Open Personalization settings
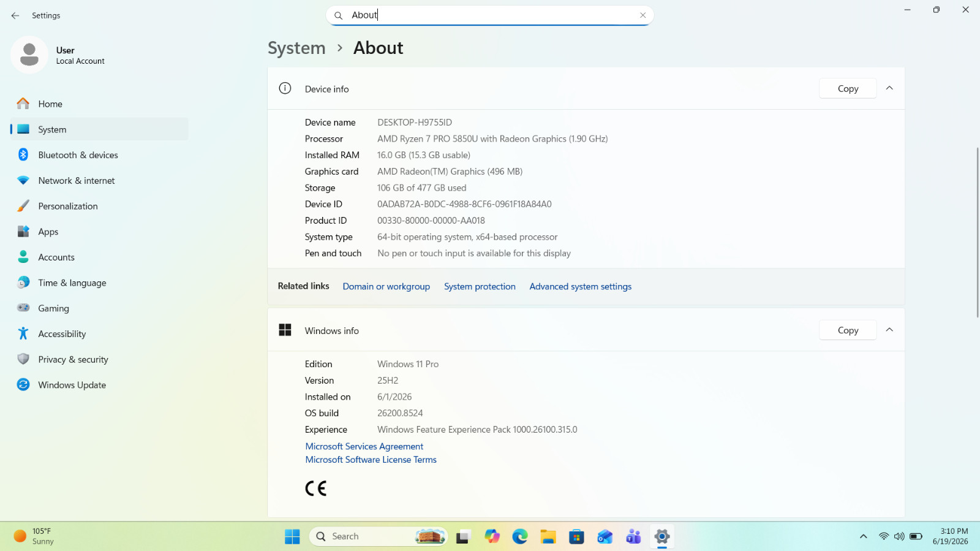Screen dimensions: 980x551 coord(99,207)
